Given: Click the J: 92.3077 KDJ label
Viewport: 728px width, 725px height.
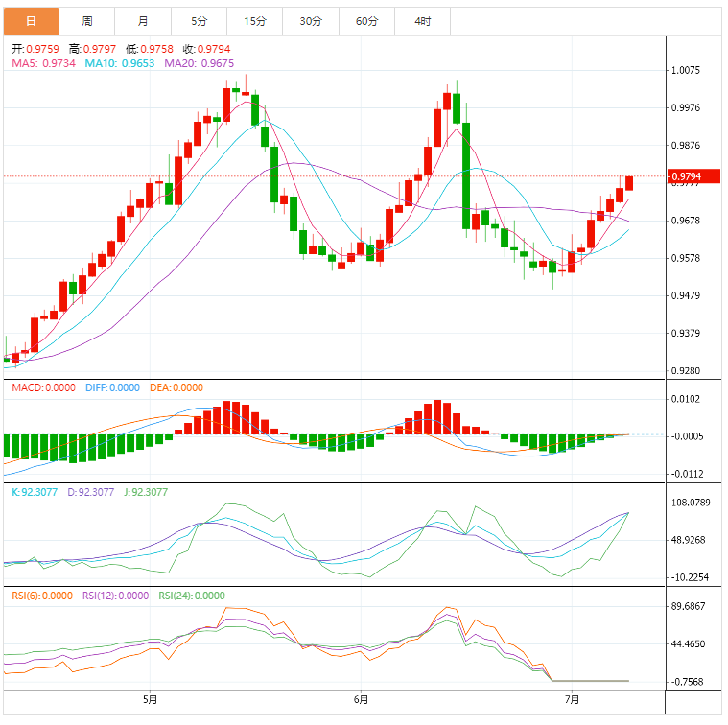Looking at the screenshot, I should click(x=146, y=493).
